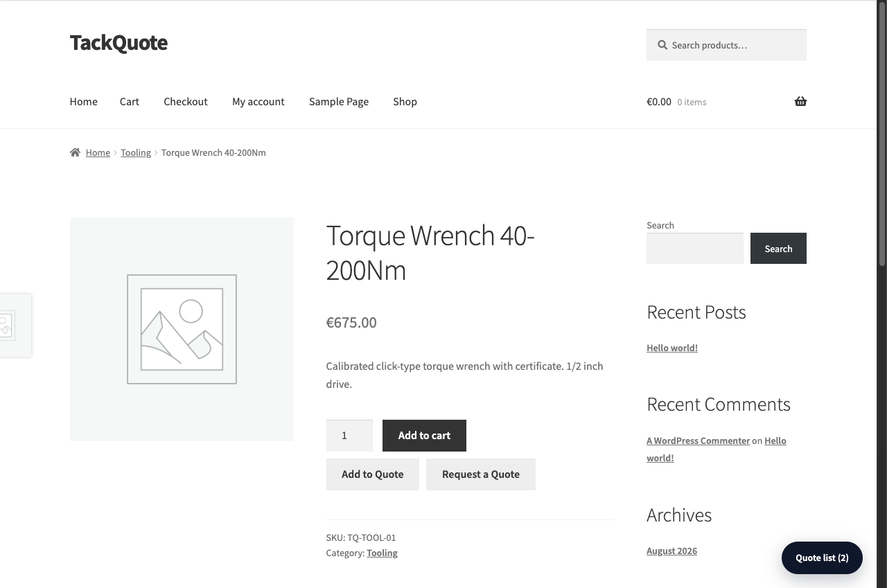This screenshot has width=887, height=588.
Task: Open the Quote list (2) floating button
Action: point(822,558)
